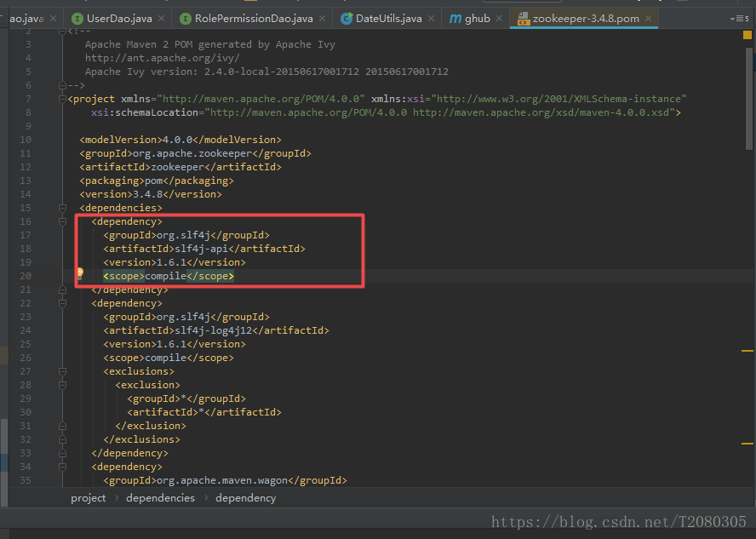Click line number 20 in the gutter
The height and width of the screenshot is (539, 756).
[x=26, y=276]
